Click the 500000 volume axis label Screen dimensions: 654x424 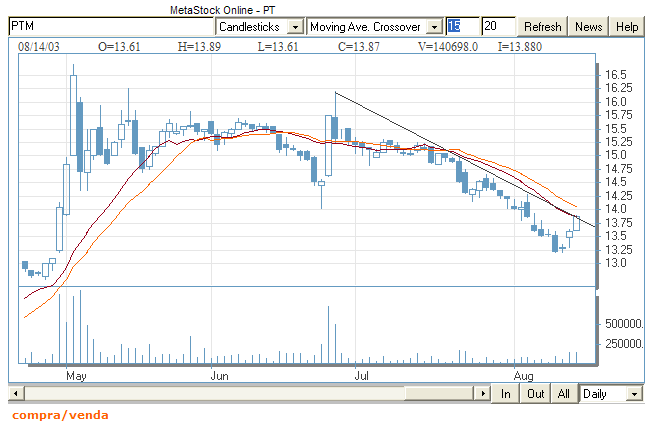[624, 324]
